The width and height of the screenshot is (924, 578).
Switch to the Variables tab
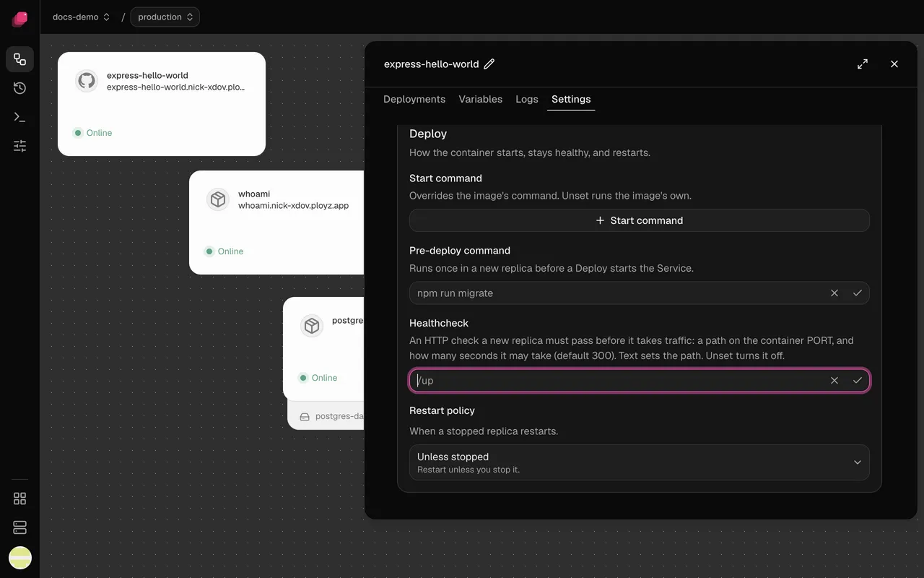(x=481, y=100)
